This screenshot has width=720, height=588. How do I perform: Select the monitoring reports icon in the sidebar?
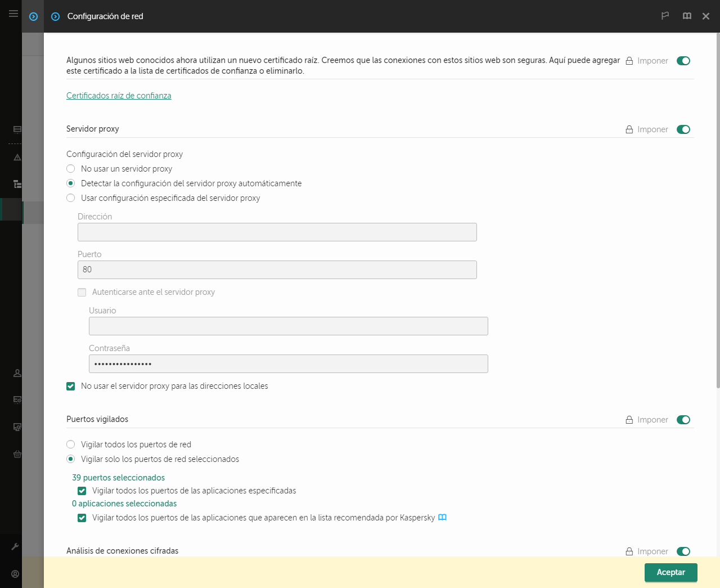[17, 129]
